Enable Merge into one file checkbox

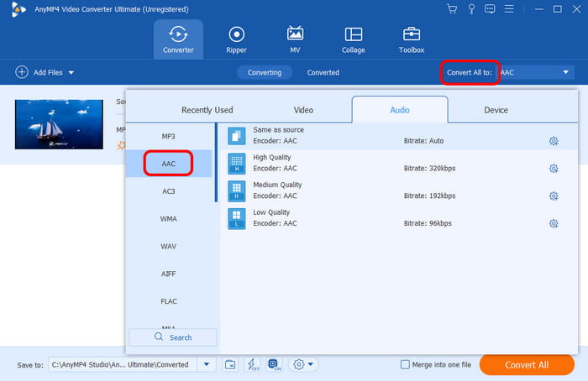[x=405, y=364]
